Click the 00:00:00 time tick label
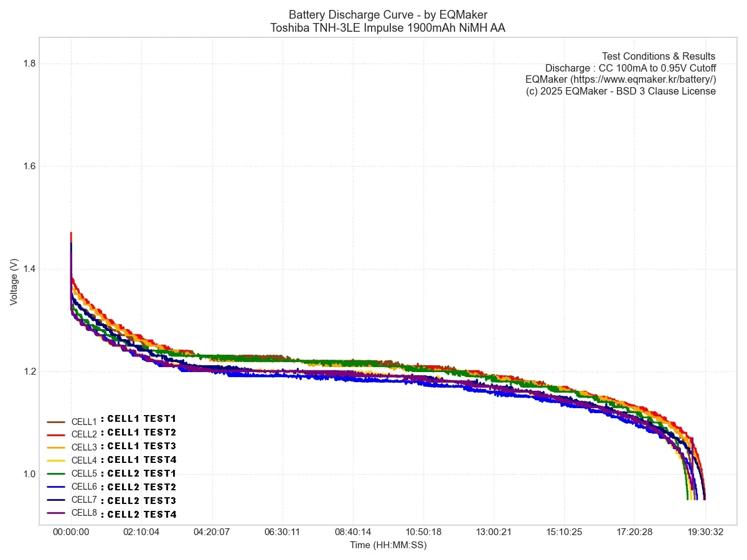This screenshot has width=747, height=560. coord(71,533)
